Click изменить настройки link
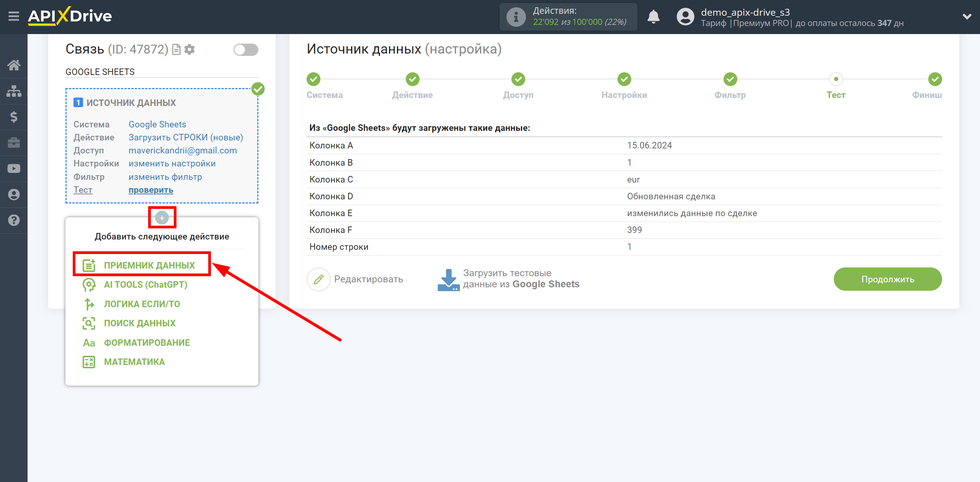The height and width of the screenshot is (482, 980). point(172,163)
